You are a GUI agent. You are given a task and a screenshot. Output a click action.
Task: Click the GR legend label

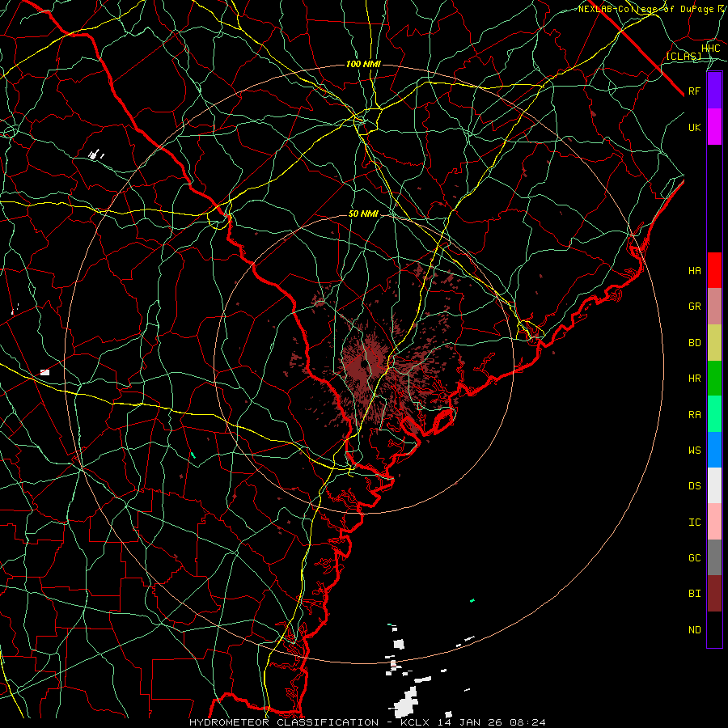[x=695, y=307]
